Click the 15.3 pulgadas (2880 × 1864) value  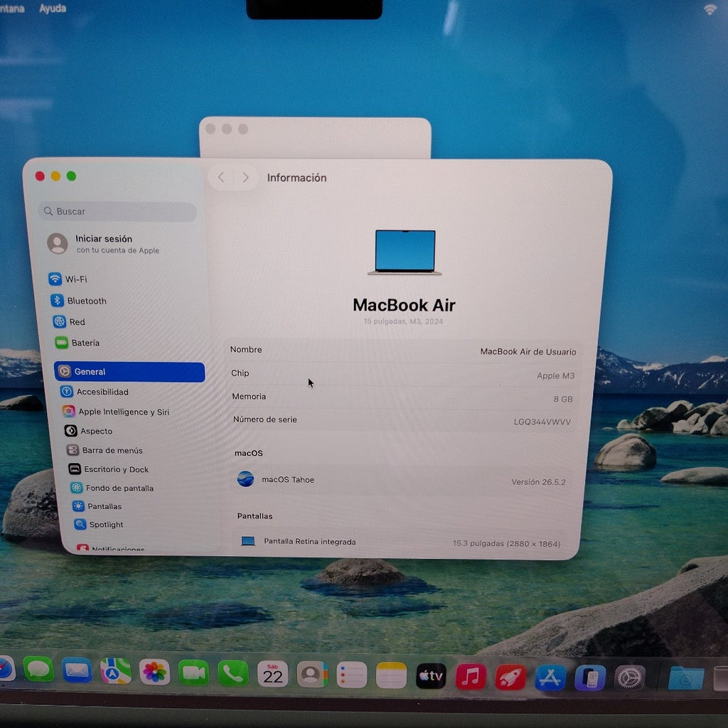click(506, 543)
